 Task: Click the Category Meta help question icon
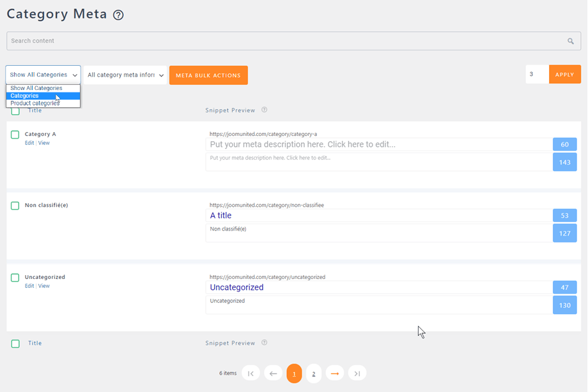pos(118,15)
